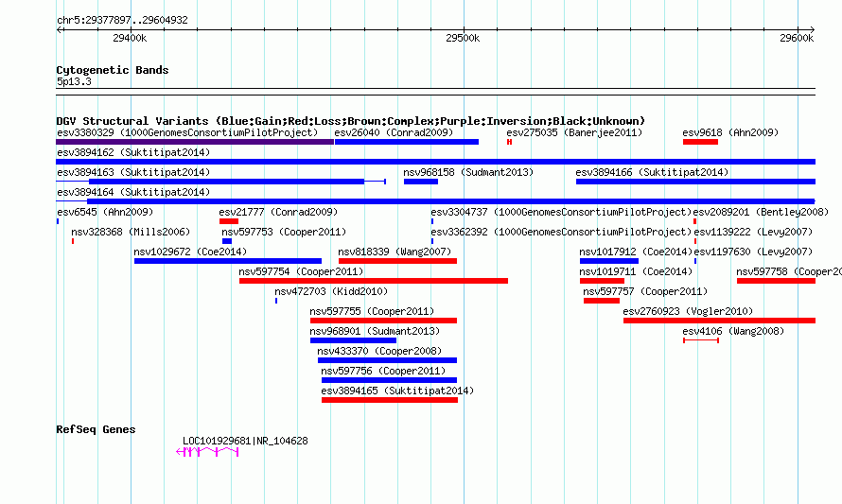Screen dimensions: 842x504
Task: Click the esv1197630 (Levy2007) label
Action: tap(753, 252)
